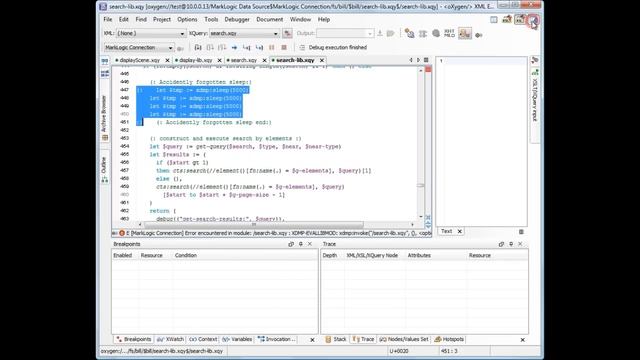Select the Hotspots tab
Viewport: 640px width, 360px height.
tap(449, 339)
